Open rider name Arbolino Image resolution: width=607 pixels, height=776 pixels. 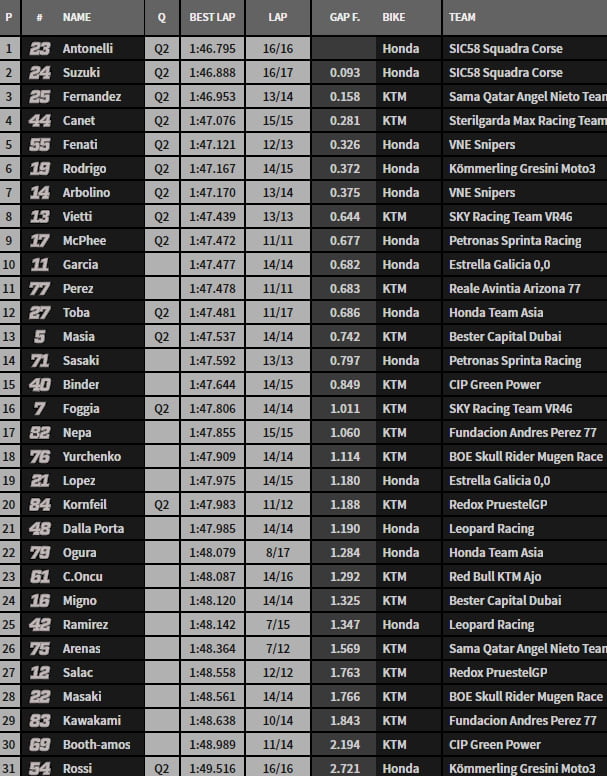[x=86, y=192]
